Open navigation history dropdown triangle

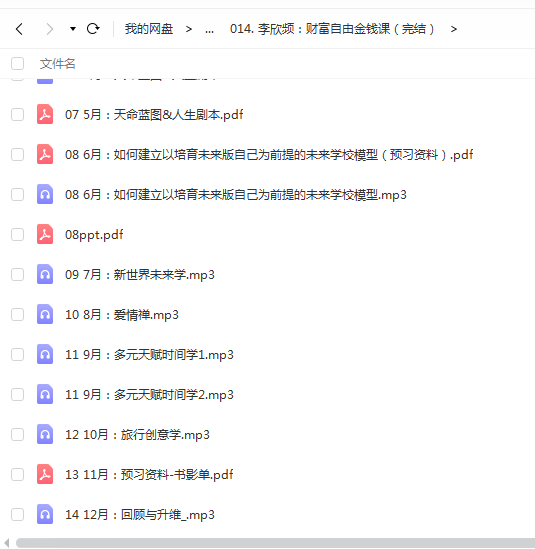tap(73, 29)
